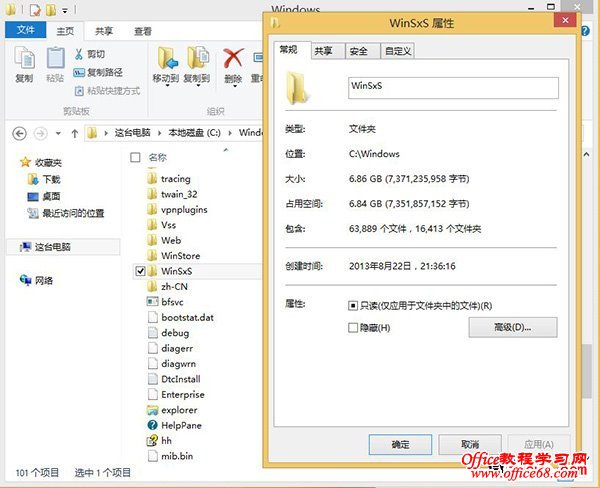Select the bfsvc application icon
Screen dimensions: 600x488
(152, 302)
